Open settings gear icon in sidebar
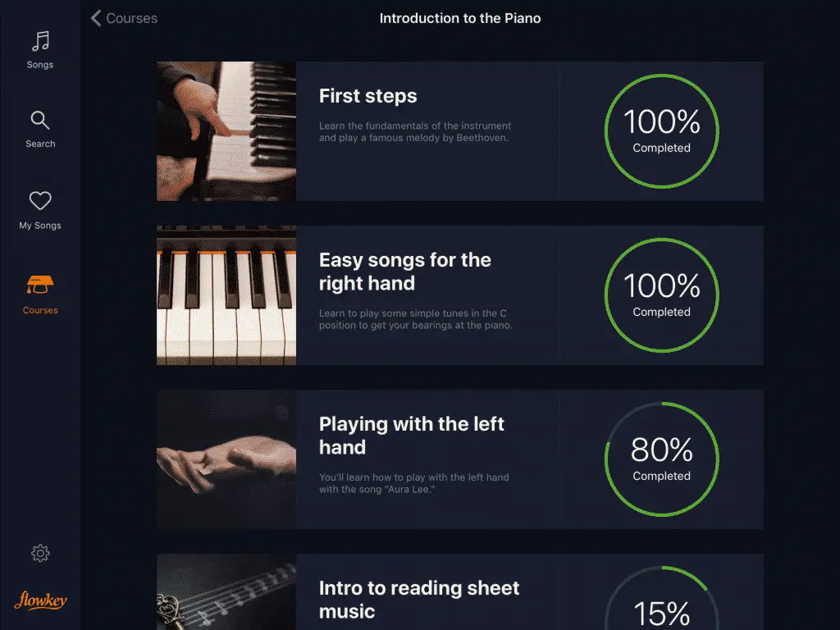 [x=40, y=553]
